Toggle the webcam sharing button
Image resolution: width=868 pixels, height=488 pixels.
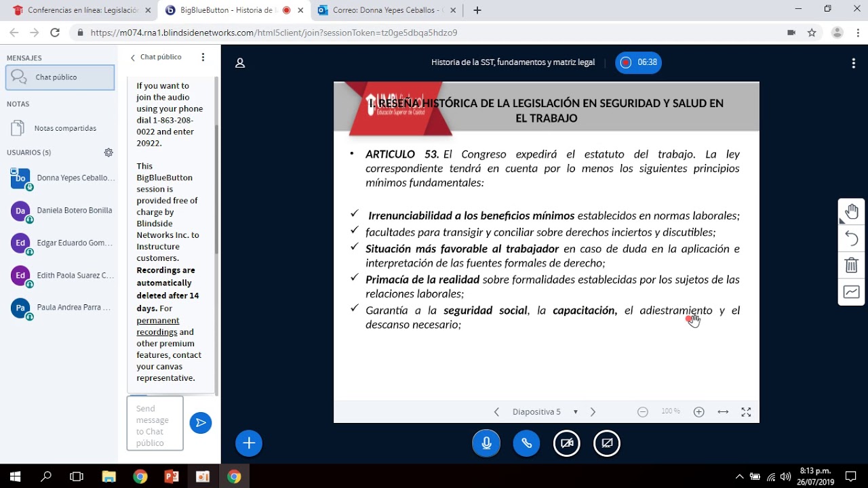(x=567, y=443)
